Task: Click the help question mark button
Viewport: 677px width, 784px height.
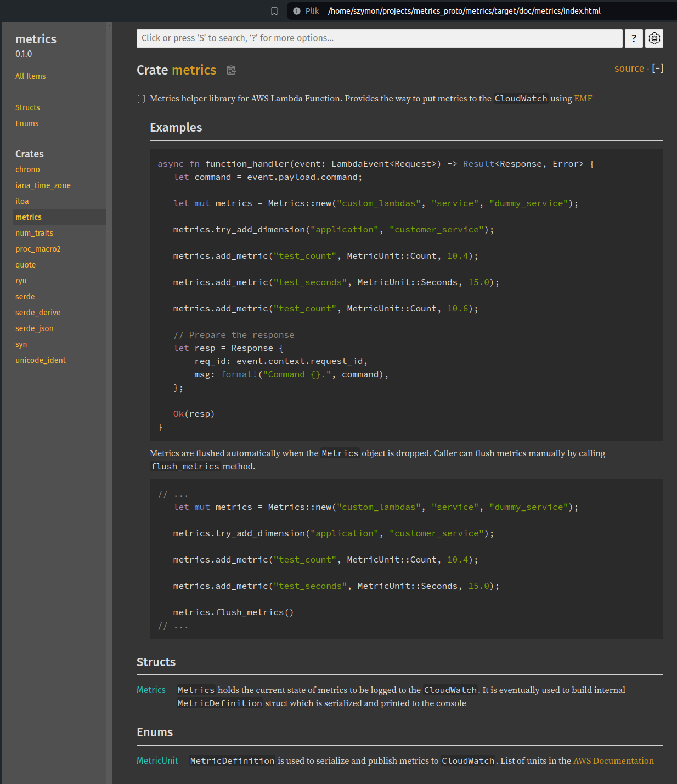Action: [634, 38]
